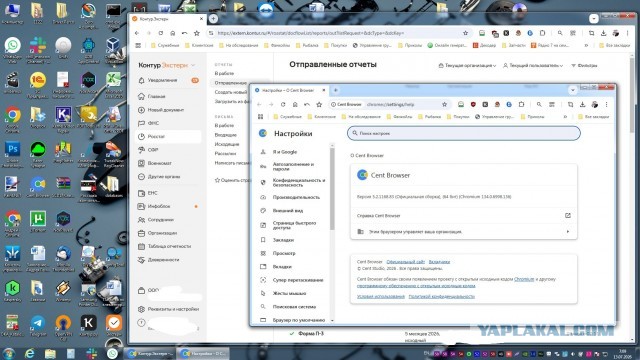Open downloads in Kontur Extern window toolbar
Screen dimensions: 640x360
coord(603,33)
